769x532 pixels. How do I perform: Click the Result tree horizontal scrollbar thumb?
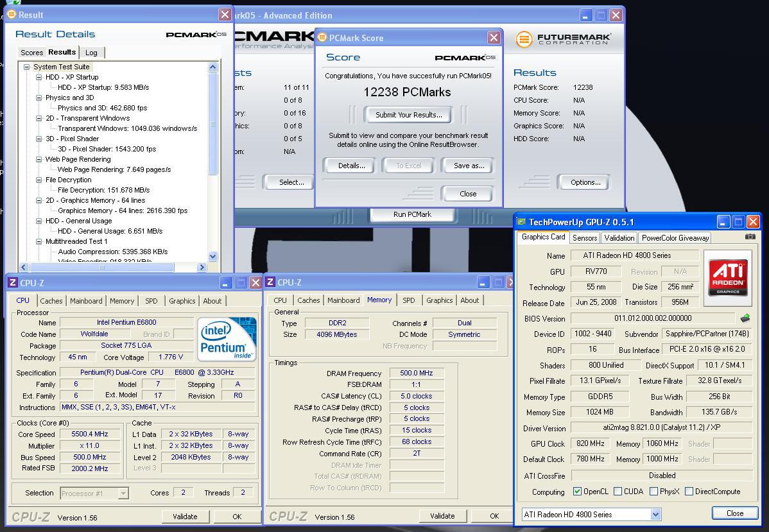click(102, 267)
